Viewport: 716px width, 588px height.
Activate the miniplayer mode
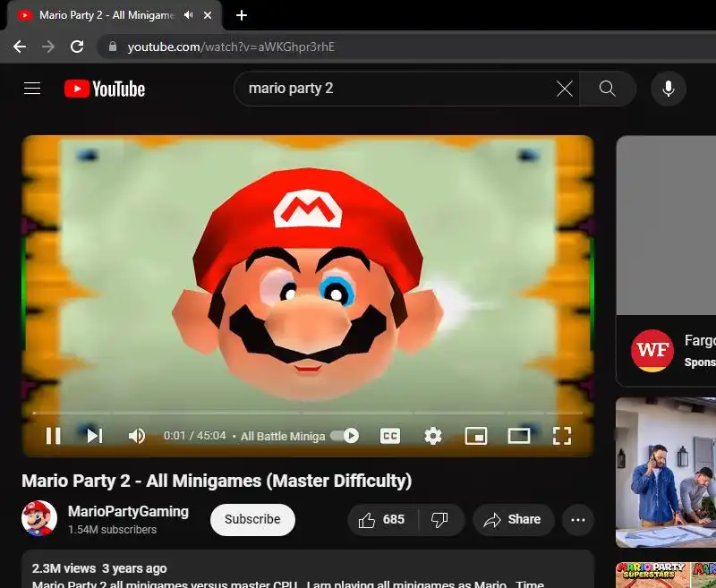[x=476, y=436]
